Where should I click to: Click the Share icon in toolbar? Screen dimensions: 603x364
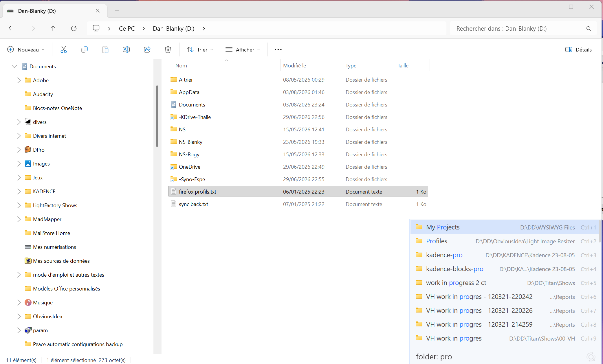(x=147, y=49)
